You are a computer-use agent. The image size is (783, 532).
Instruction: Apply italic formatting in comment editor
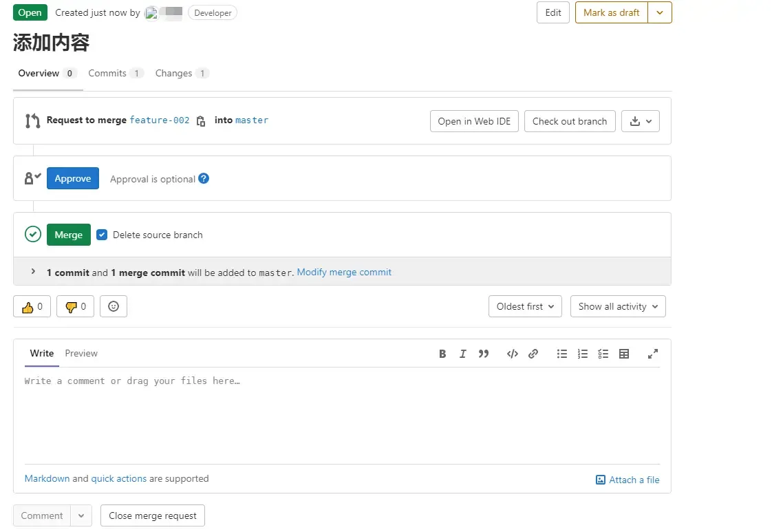pos(463,354)
